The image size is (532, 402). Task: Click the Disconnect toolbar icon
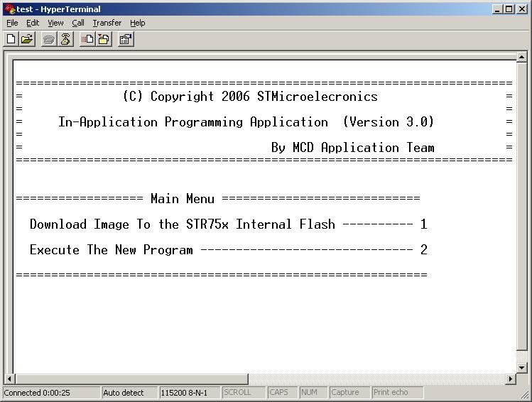coord(65,39)
